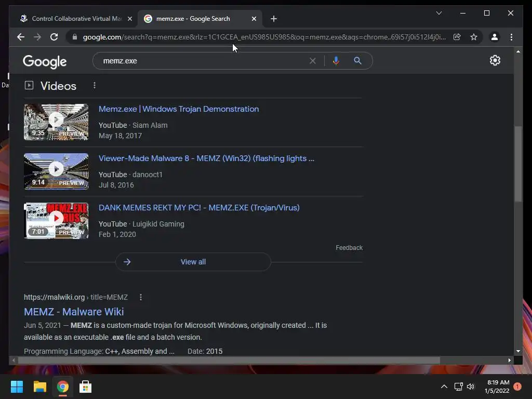Click the malwiki.org URL breadcrumb
This screenshot has height=399, width=532.
click(x=76, y=297)
